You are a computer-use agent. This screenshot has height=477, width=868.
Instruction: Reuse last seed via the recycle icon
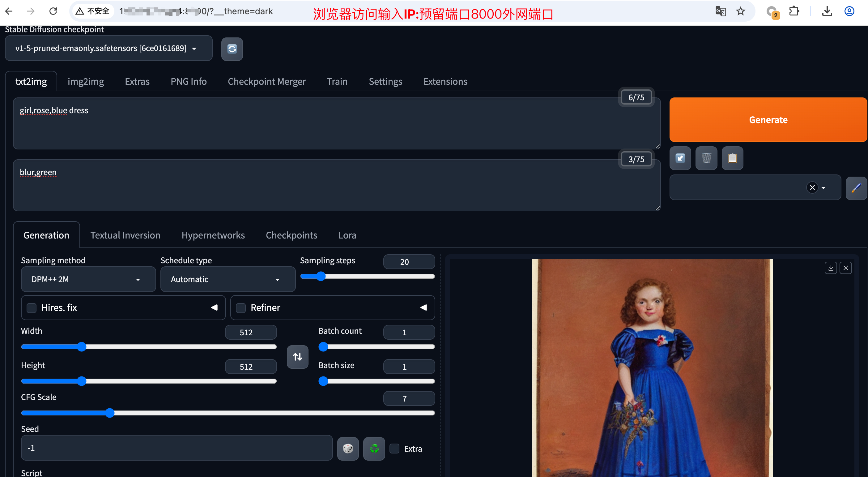click(x=374, y=448)
